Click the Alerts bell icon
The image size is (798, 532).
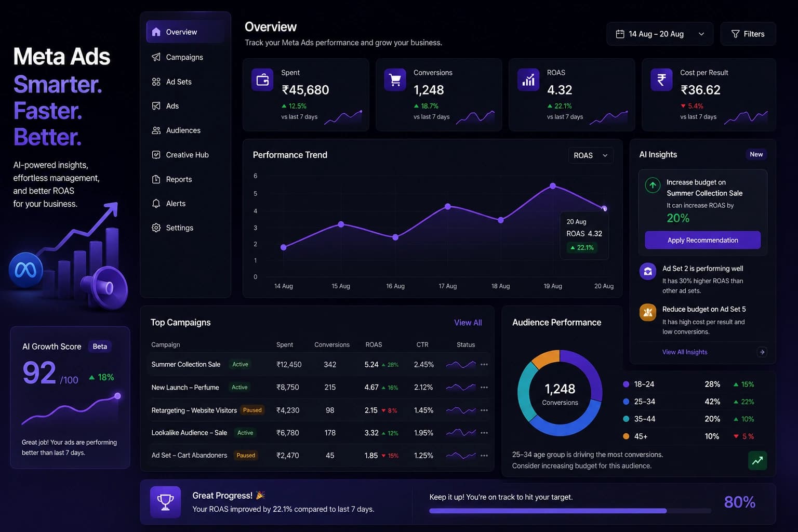(x=156, y=204)
